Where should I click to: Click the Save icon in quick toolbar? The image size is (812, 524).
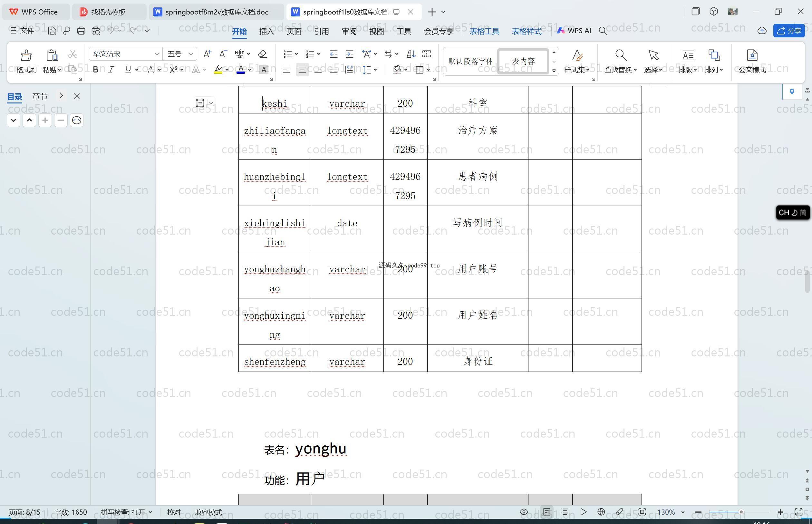pos(52,31)
